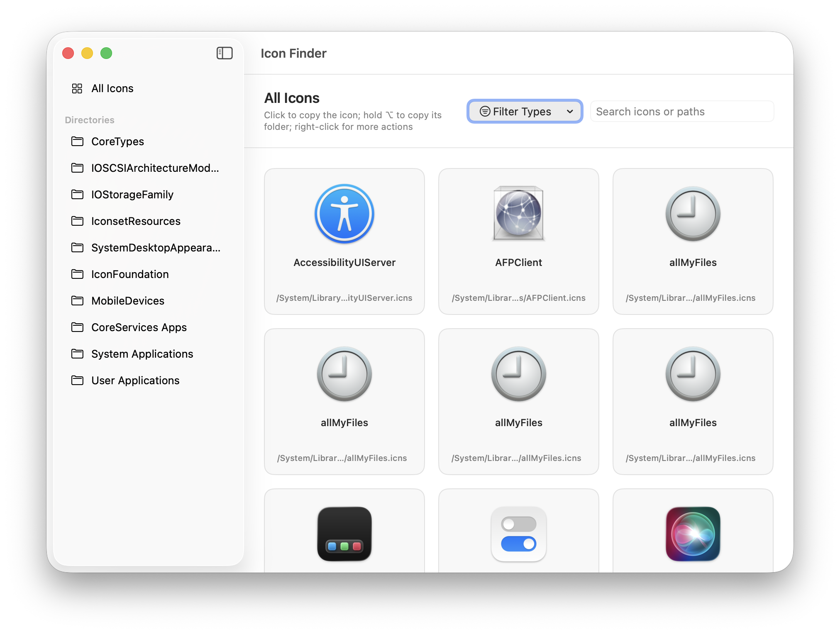The width and height of the screenshot is (840, 634).
Task: Click the toggle switches app icon
Action: (519, 534)
